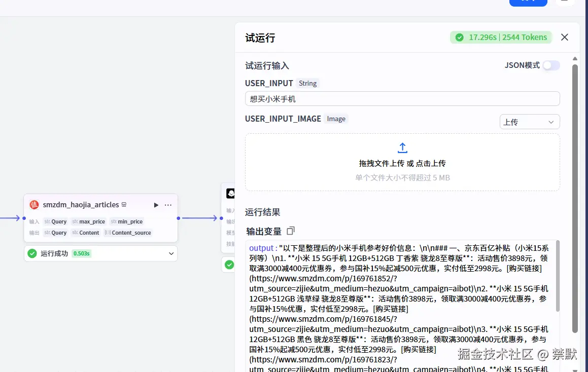Image resolution: width=588 pixels, height=372 pixels.
Task: Focus the USER_INPUT text field
Action: [402, 99]
